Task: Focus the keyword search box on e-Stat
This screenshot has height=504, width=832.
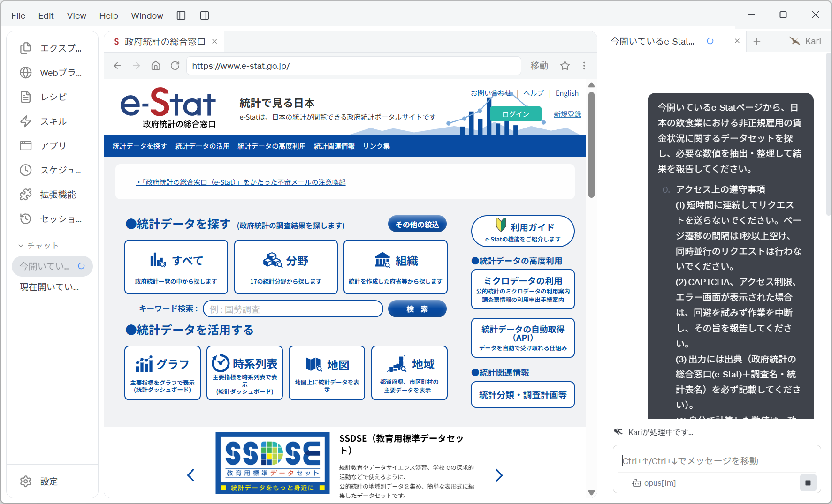Action: tap(293, 309)
